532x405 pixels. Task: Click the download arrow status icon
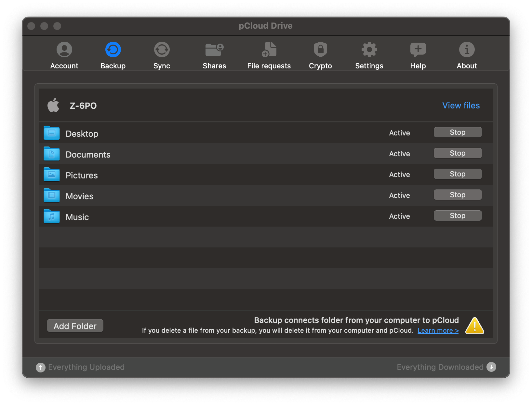491,367
